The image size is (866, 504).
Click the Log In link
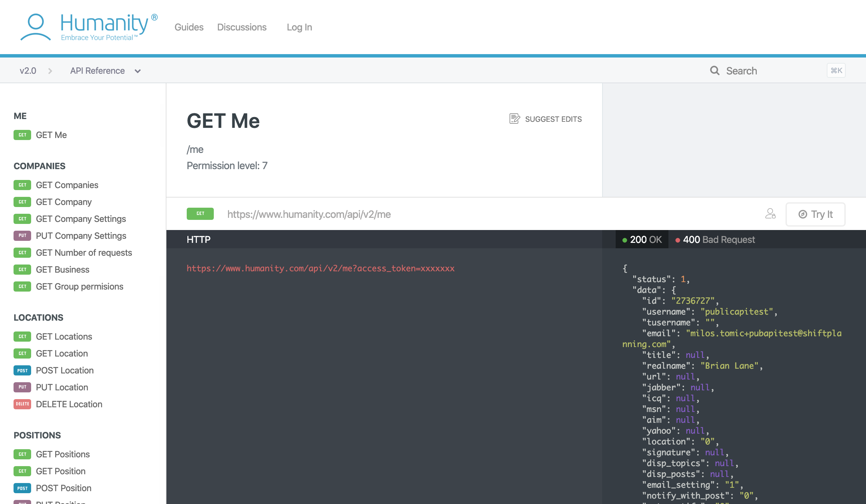[299, 27]
